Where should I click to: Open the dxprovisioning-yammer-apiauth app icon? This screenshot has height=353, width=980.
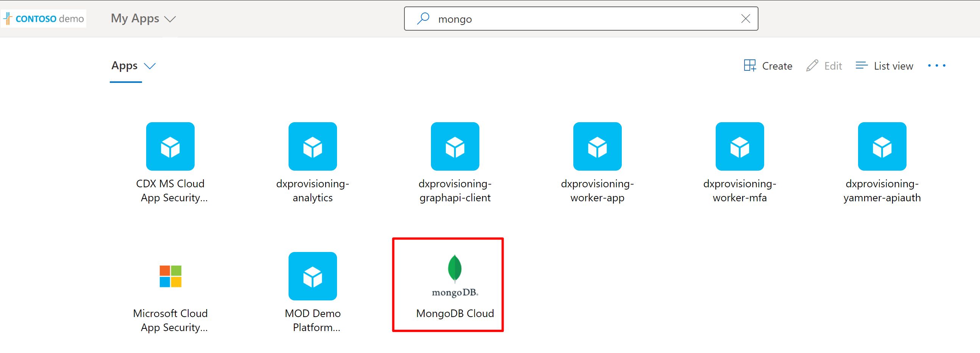[882, 146]
